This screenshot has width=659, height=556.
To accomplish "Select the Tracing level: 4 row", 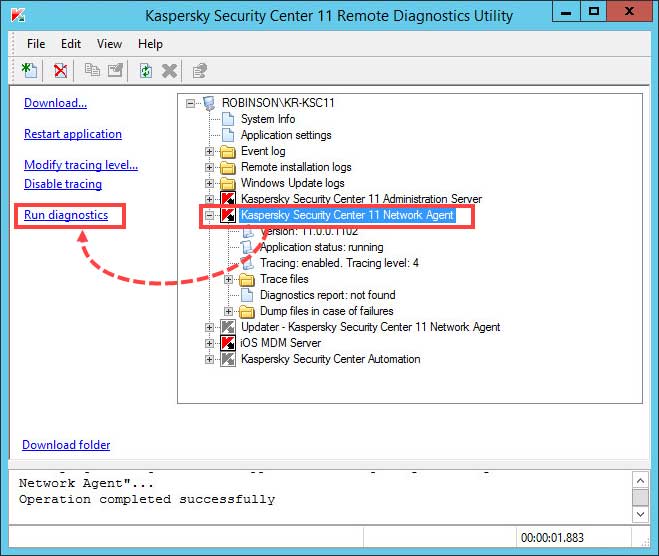I will [x=339, y=263].
